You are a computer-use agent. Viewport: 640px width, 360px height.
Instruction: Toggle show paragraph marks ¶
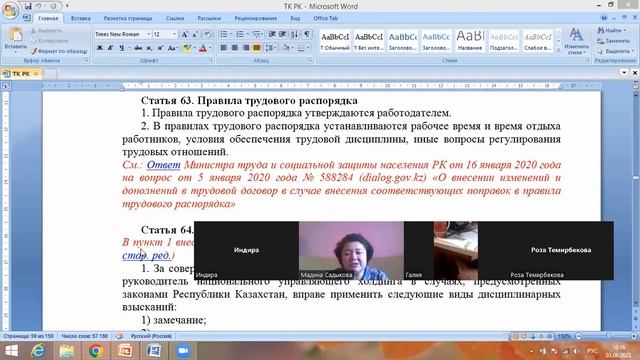[307, 34]
